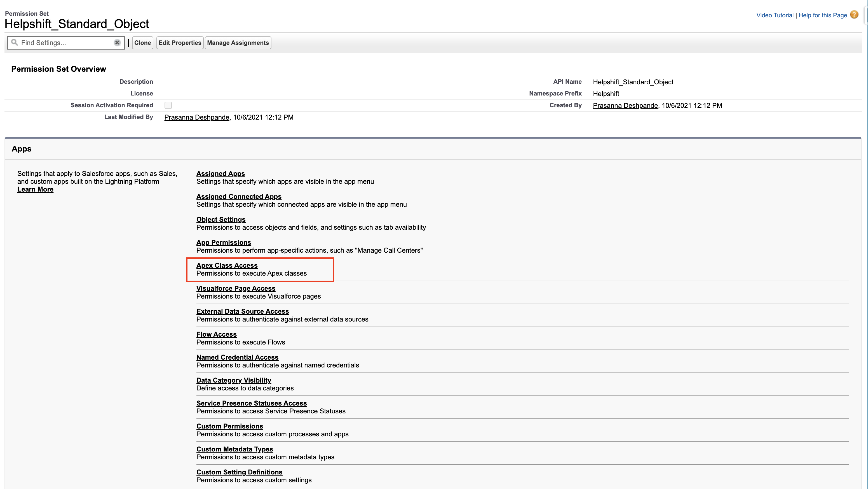The width and height of the screenshot is (868, 489).
Task: Open Prasanna Deshpande in Created By
Action: (x=625, y=106)
